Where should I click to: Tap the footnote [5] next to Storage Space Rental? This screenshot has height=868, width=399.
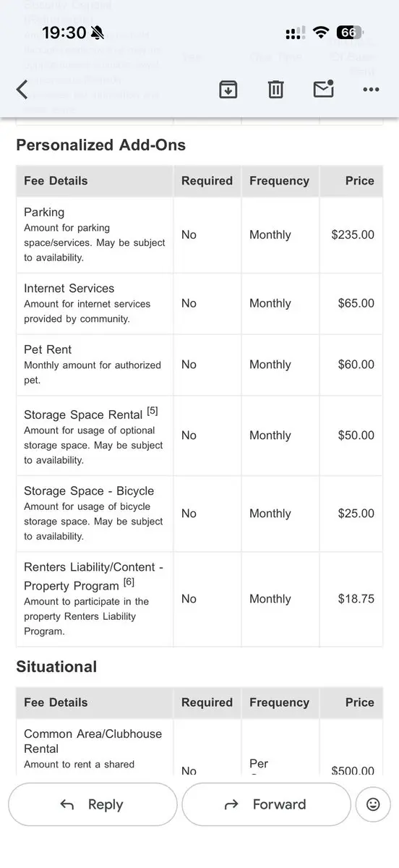coord(152,411)
